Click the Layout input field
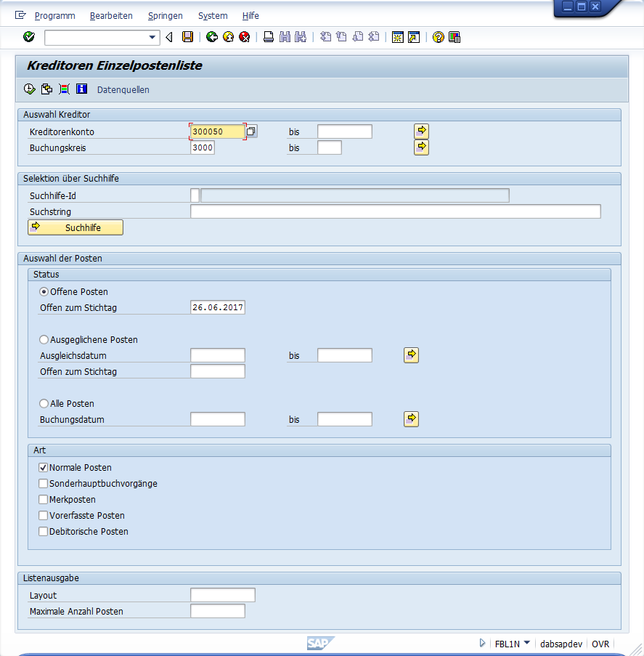 click(222, 595)
